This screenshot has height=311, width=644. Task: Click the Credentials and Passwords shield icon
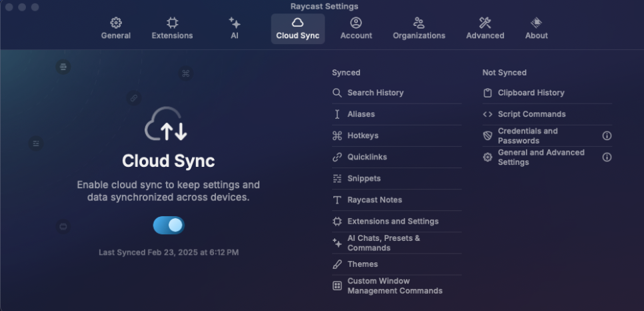[x=487, y=135]
